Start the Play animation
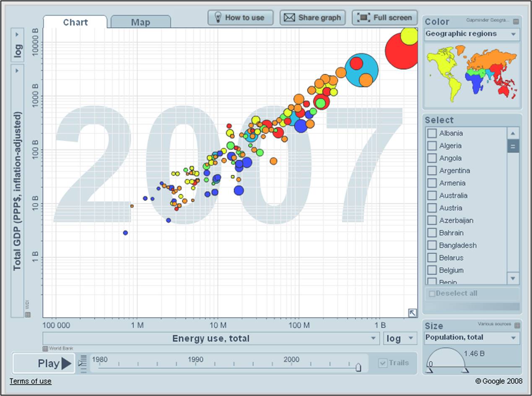This screenshot has height=396, width=532. pos(44,363)
